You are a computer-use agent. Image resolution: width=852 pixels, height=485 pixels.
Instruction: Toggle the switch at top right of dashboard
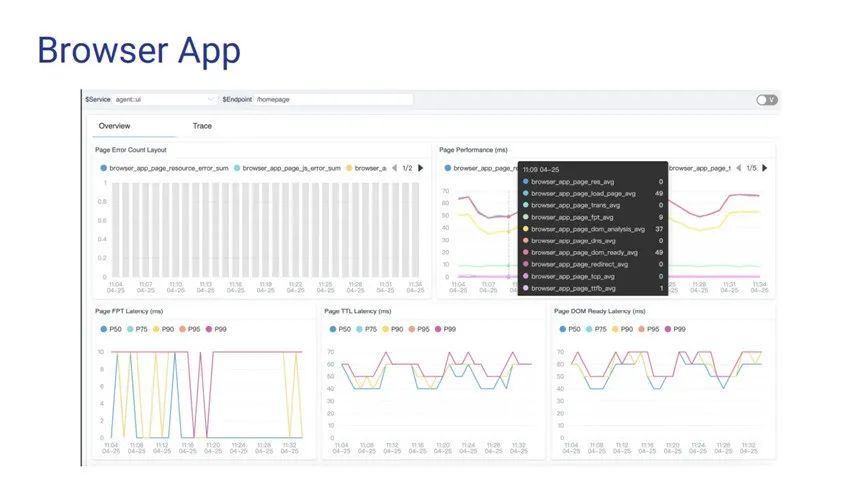(x=767, y=100)
